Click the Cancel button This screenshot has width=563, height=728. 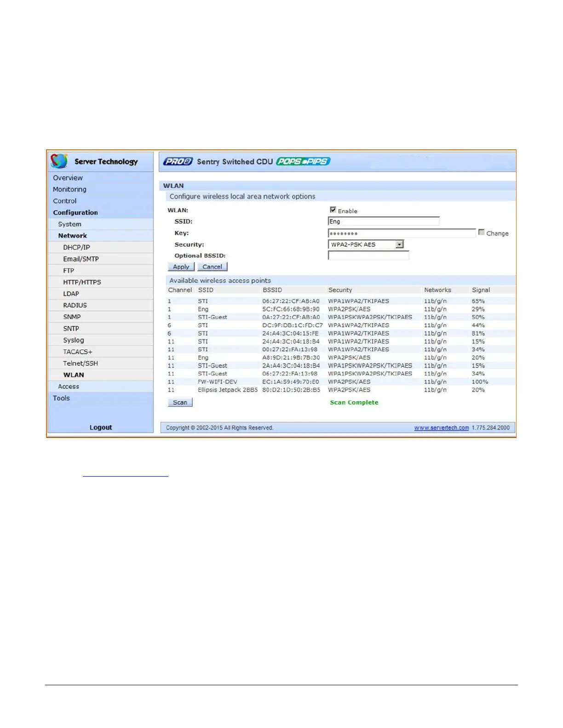212,267
